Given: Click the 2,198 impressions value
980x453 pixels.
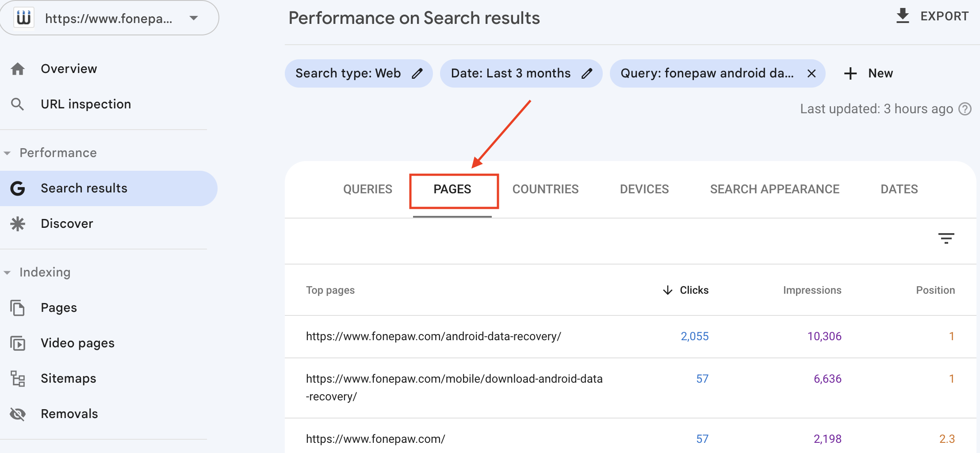Looking at the screenshot, I should [x=827, y=439].
